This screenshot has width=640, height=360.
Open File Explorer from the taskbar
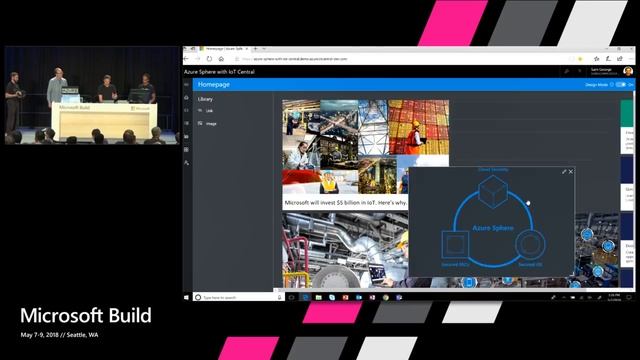click(318, 298)
